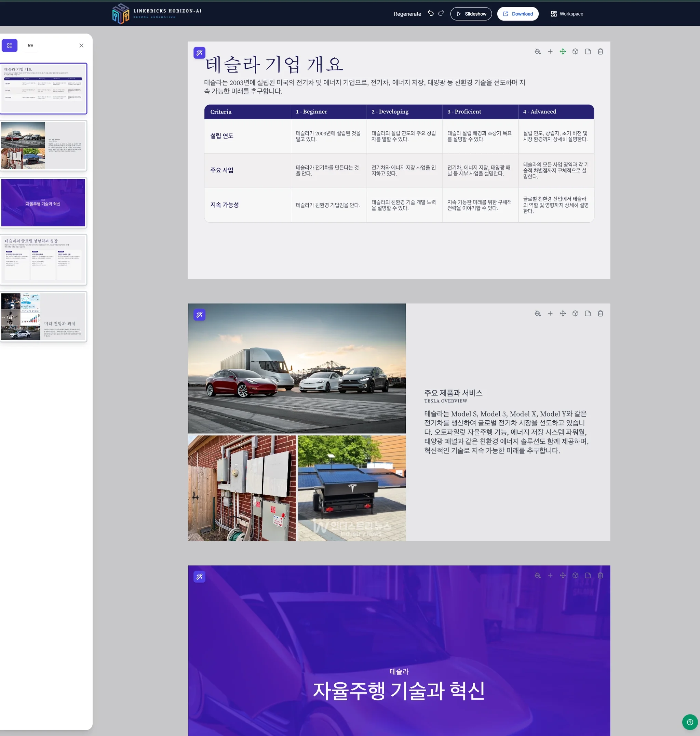Delete the purple 자율주행 slide with its trash icon
Screen dimensions: 700x736
tap(601, 576)
